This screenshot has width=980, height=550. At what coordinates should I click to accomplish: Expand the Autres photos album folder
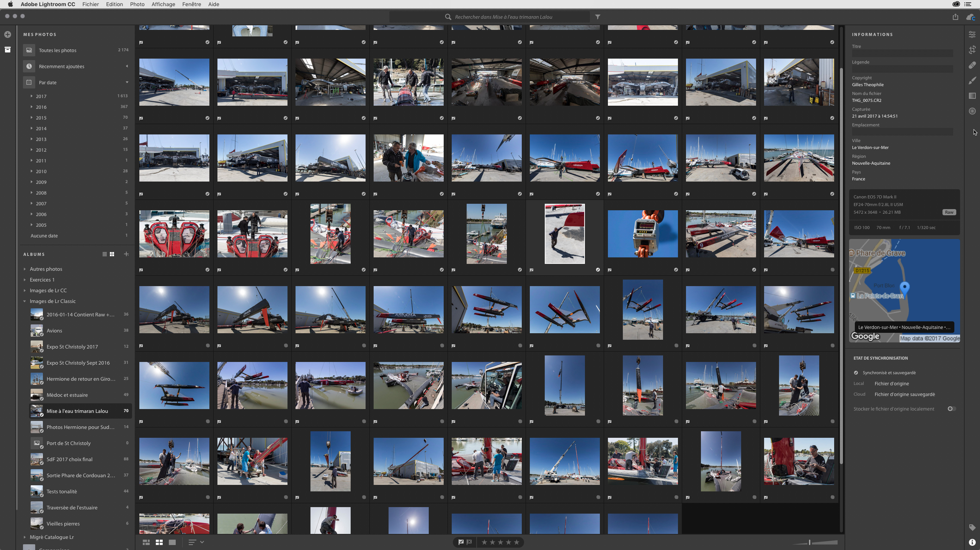[24, 269]
